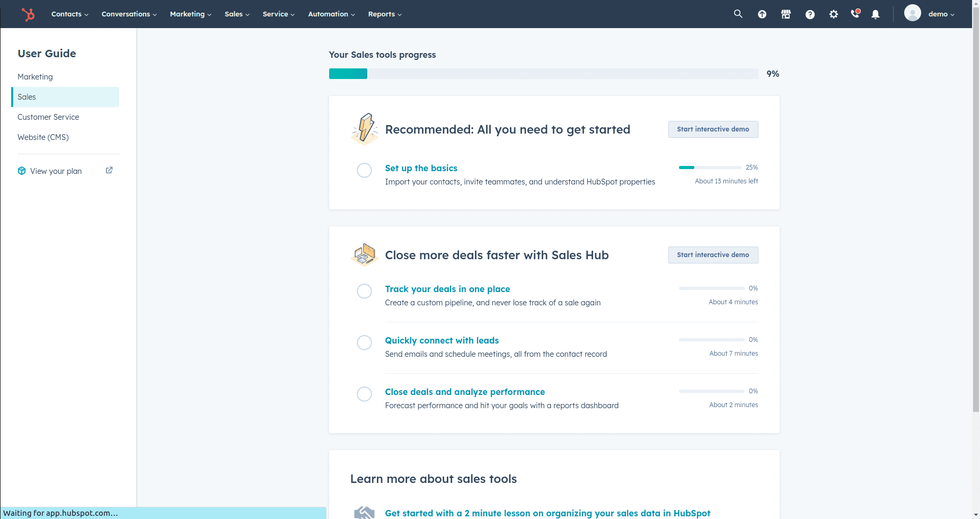Viewport: 980px width, 519px height.
Task: Expand the Automation dropdown menu
Action: pyautogui.click(x=332, y=14)
